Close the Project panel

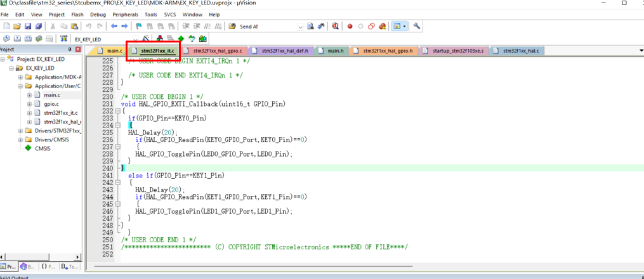pyautogui.click(x=78, y=49)
